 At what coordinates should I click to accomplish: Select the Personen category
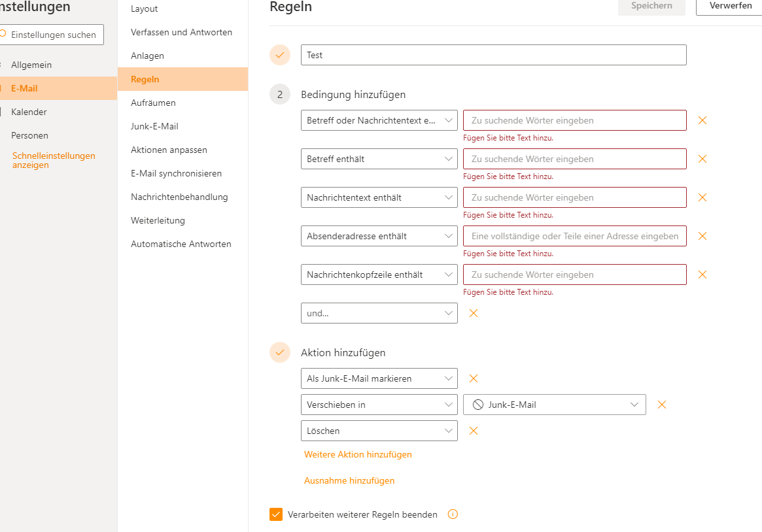[x=58, y=135]
